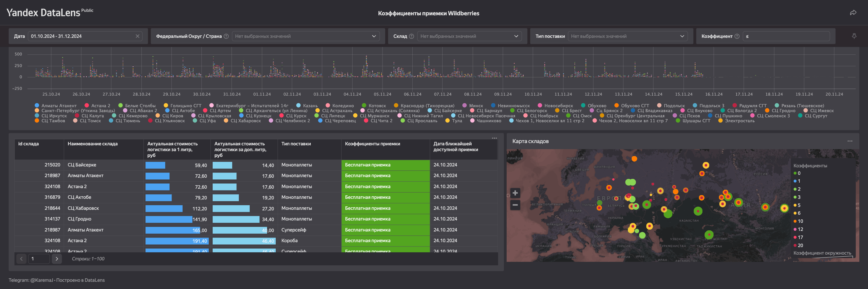The width and height of the screenshot is (868, 289).
Task: Toggle the Коледино series in chart legend
Action: (343, 106)
